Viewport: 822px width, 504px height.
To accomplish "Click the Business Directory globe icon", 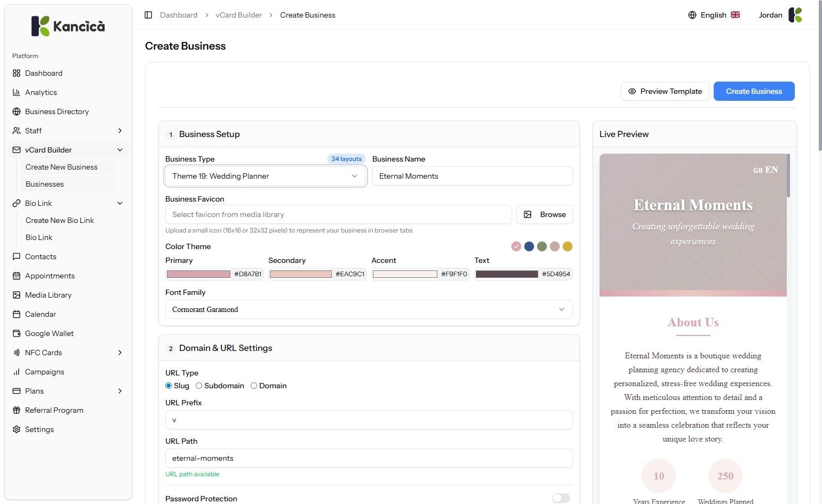I will coord(17,111).
